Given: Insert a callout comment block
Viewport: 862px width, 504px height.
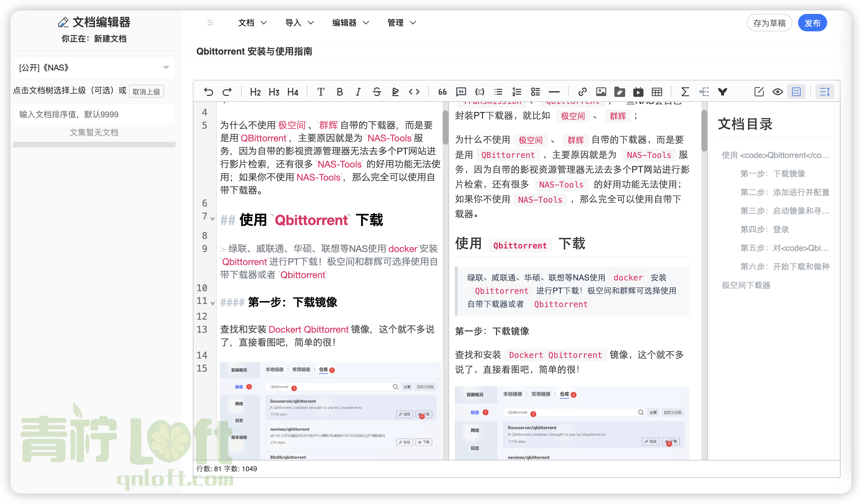Looking at the screenshot, I should 461,92.
